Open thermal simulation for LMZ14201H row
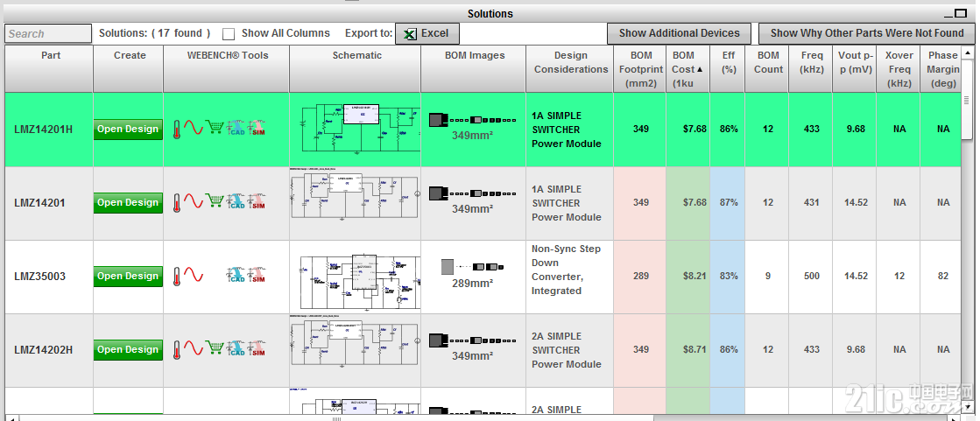The image size is (980, 421). point(176,130)
